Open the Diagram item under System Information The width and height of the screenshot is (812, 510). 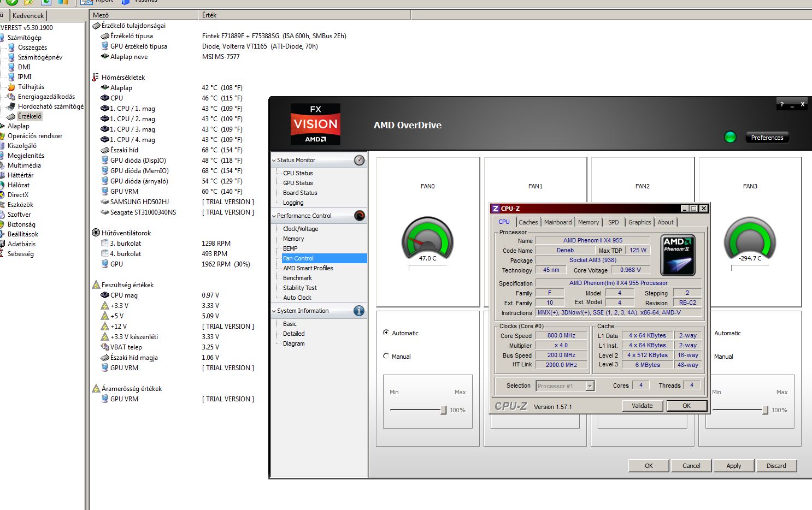point(293,343)
